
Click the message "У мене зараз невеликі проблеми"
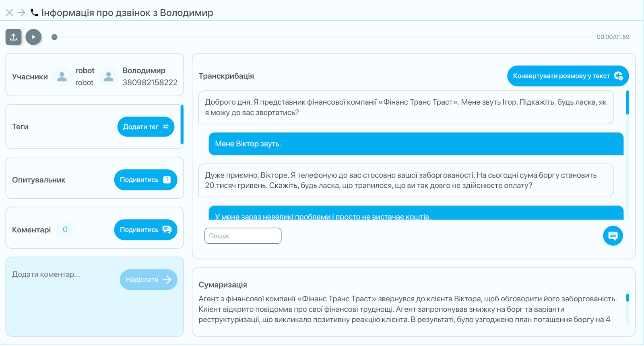coord(416,213)
